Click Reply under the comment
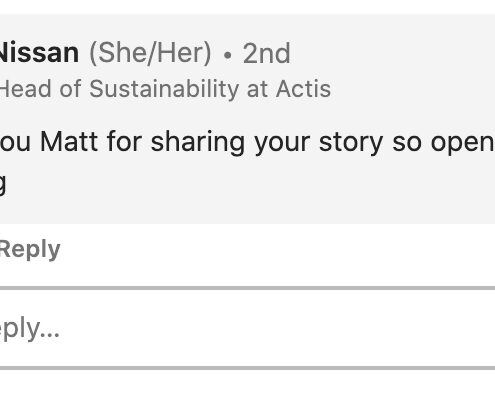The width and height of the screenshot is (495, 395). [30, 249]
